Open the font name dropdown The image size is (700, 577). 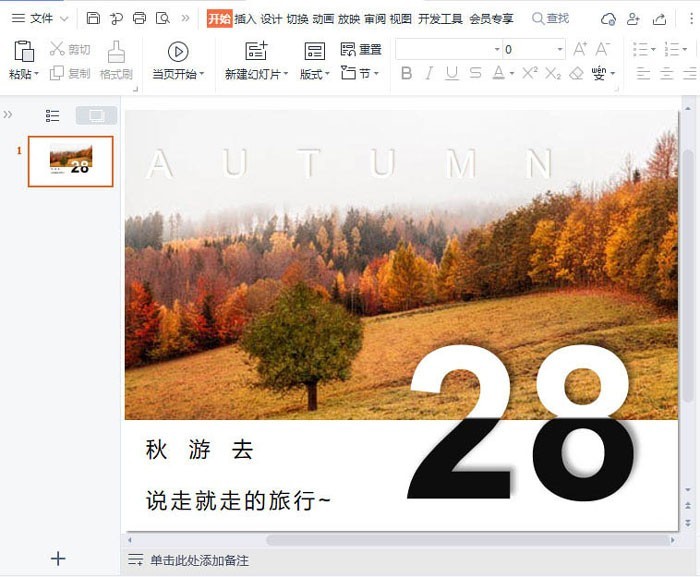pos(496,49)
